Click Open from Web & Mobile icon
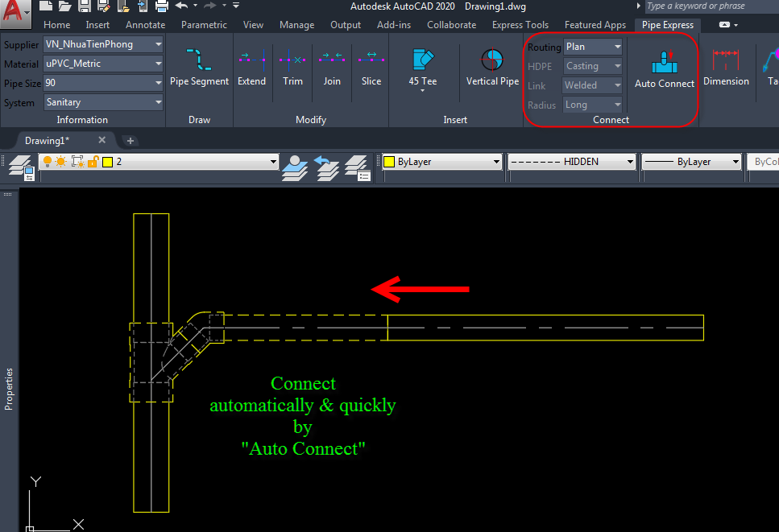 123,6
